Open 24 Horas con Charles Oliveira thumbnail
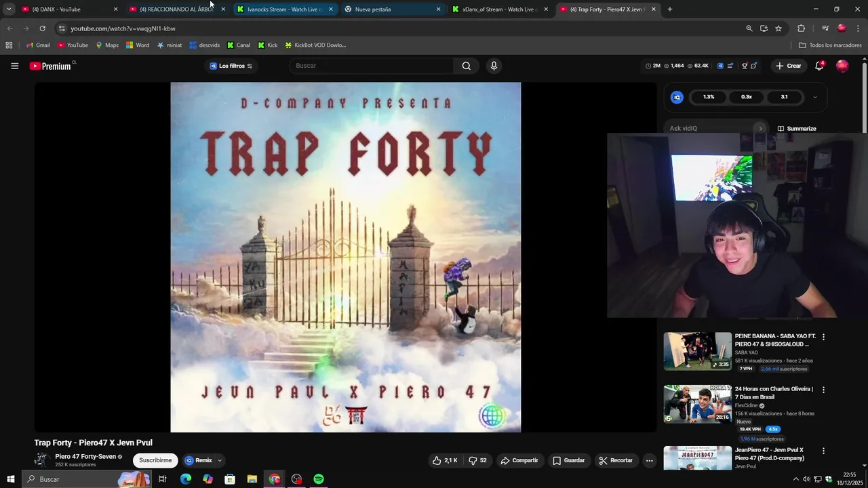The width and height of the screenshot is (868, 488). (697, 404)
